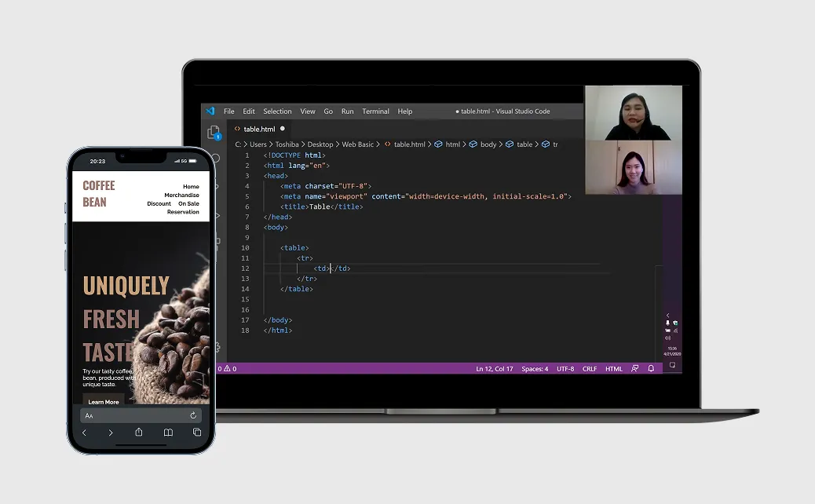Open the Spaces: 4 indentation selector

coord(535,368)
